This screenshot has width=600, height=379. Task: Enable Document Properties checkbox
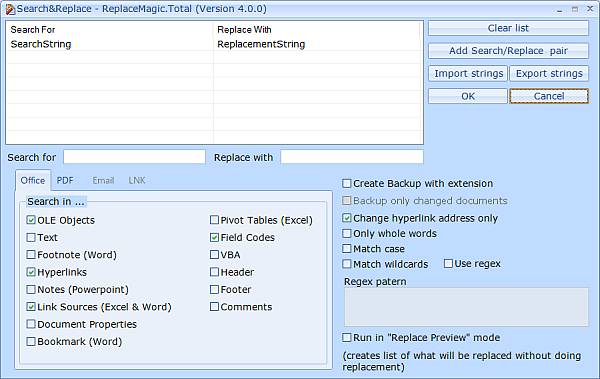31,324
